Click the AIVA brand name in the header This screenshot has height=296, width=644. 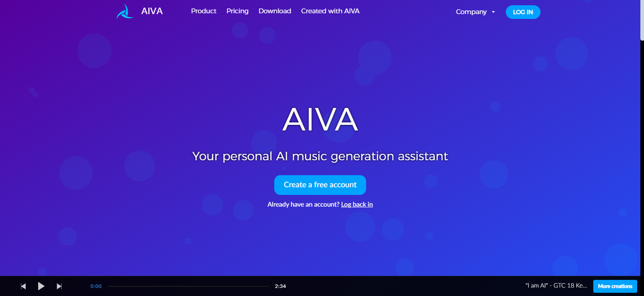coord(152,11)
